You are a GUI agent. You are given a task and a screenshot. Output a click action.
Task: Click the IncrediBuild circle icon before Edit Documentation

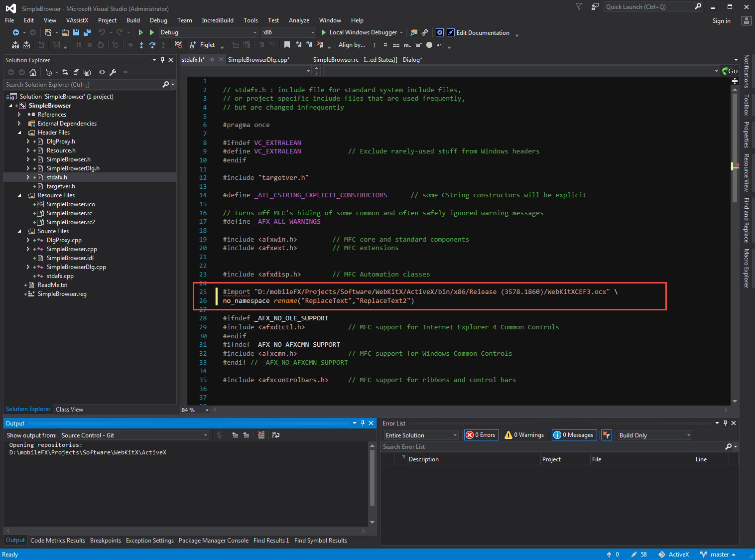pos(440,32)
